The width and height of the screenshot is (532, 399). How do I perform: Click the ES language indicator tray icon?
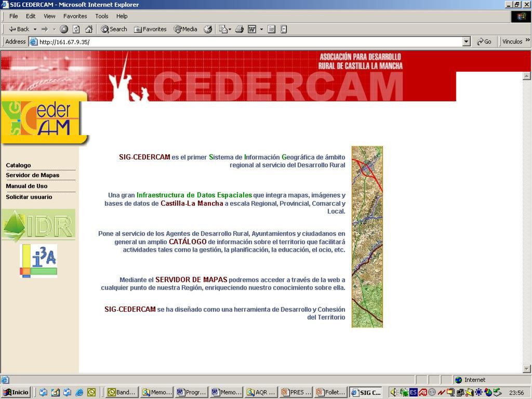pyautogui.click(x=413, y=393)
